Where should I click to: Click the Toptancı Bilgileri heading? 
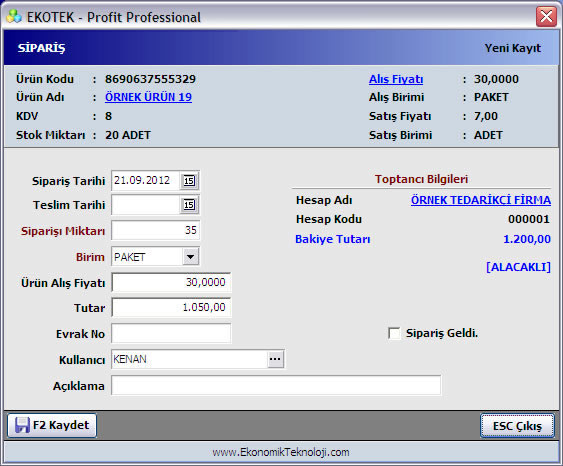421,179
